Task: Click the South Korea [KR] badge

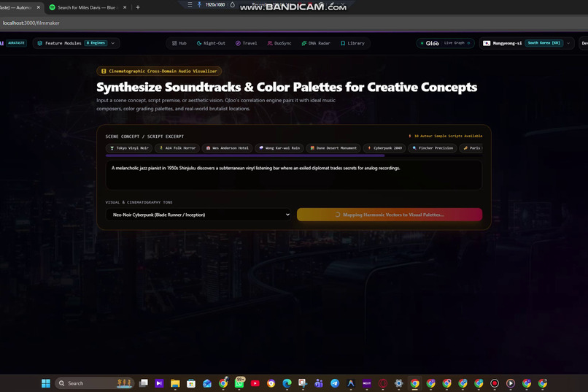Action: 543,43
